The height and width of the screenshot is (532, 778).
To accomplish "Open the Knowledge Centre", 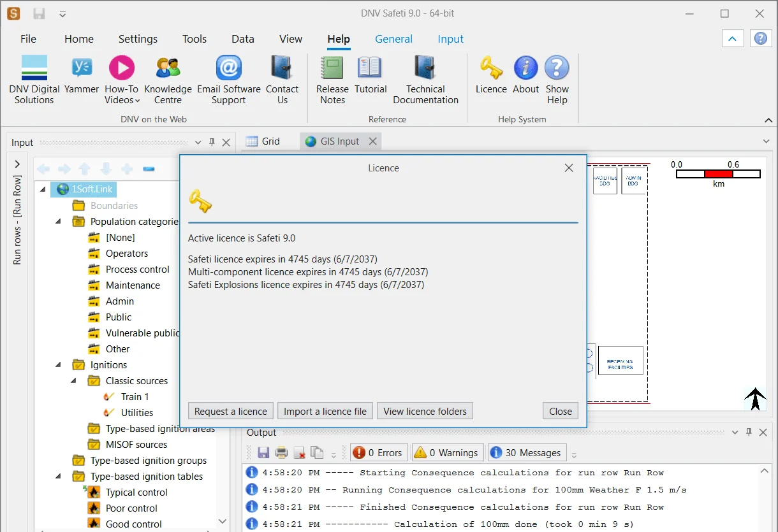I will point(168,80).
